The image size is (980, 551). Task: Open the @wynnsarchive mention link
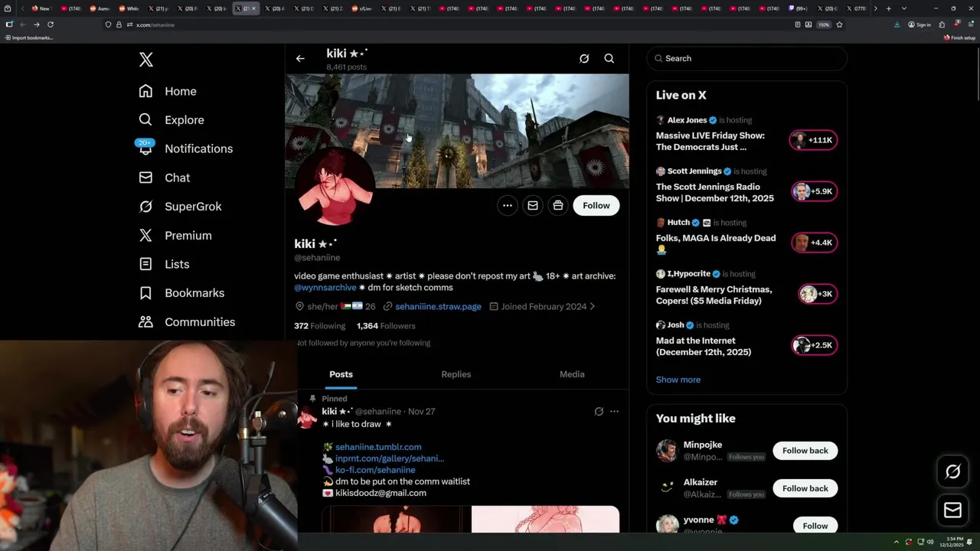click(x=325, y=288)
